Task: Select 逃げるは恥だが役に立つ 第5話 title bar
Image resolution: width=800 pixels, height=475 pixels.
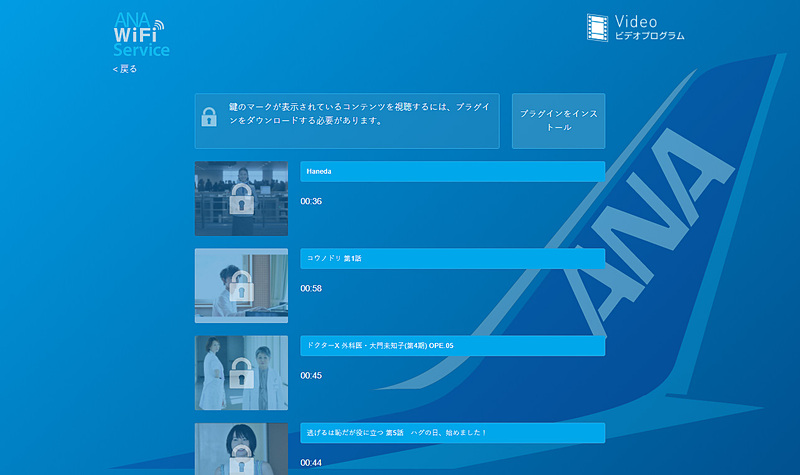Action: click(x=453, y=433)
